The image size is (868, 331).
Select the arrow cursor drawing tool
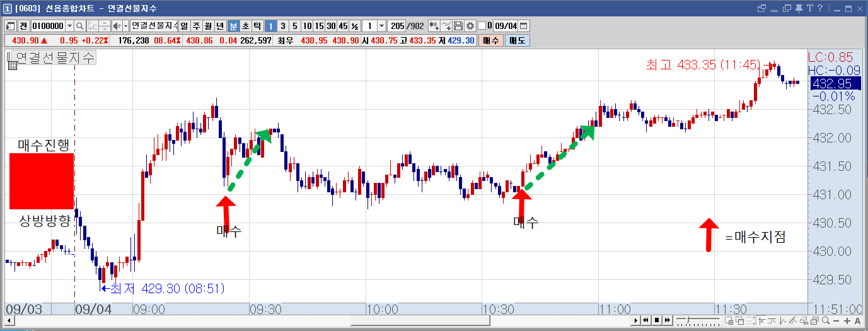click(762, 320)
